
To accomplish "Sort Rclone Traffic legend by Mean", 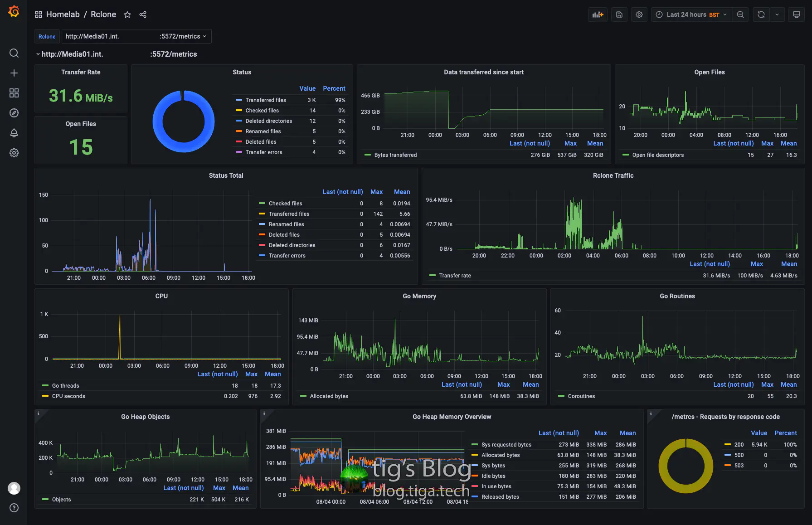I will point(789,264).
